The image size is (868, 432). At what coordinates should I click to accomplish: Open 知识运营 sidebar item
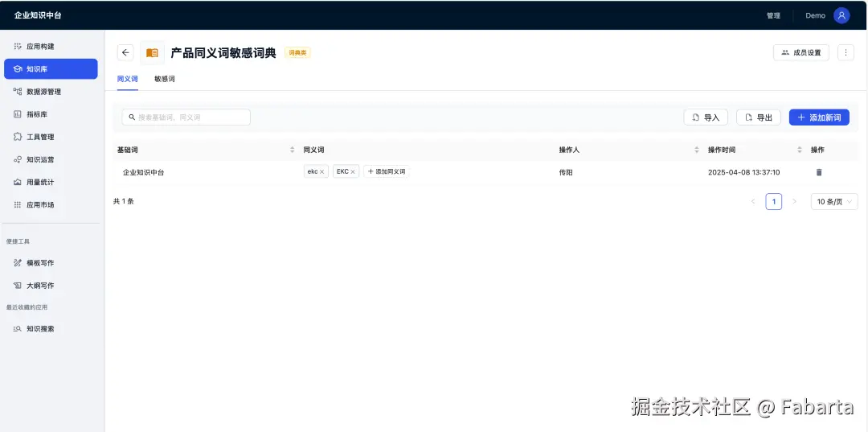pos(51,159)
